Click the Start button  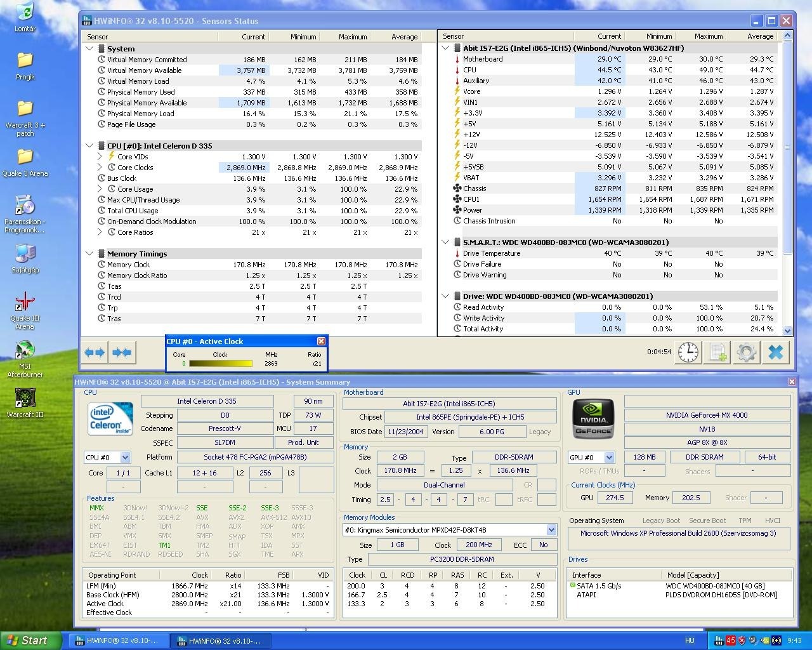(x=31, y=640)
